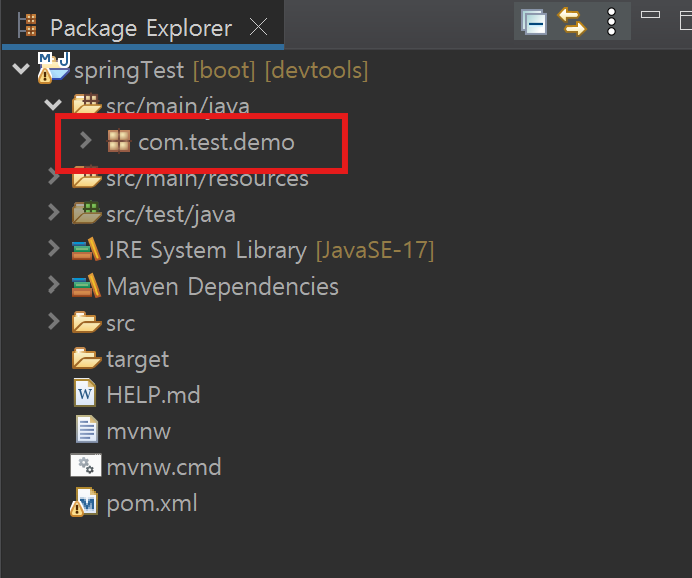Close the Package Explorer tab

click(x=259, y=27)
